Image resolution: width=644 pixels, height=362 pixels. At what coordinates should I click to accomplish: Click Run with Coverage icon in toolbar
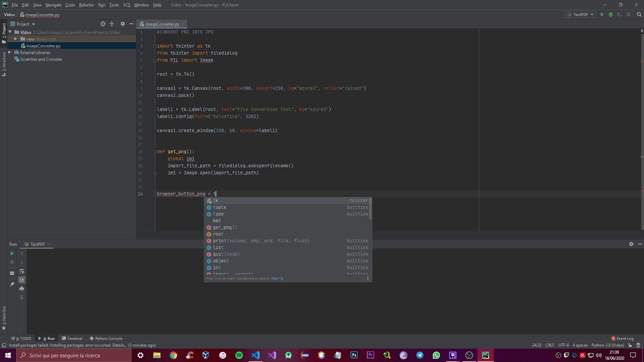coord(619,15)
